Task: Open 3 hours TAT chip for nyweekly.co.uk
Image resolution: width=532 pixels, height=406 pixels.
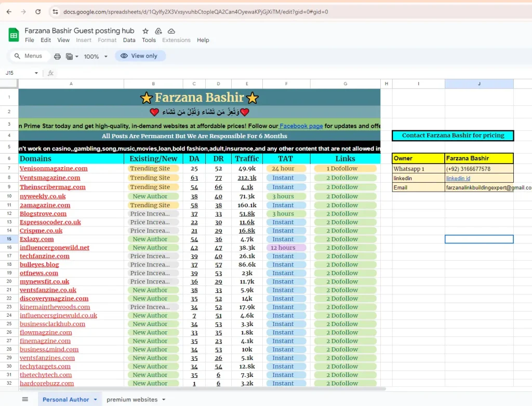Action: pos(286,196)
